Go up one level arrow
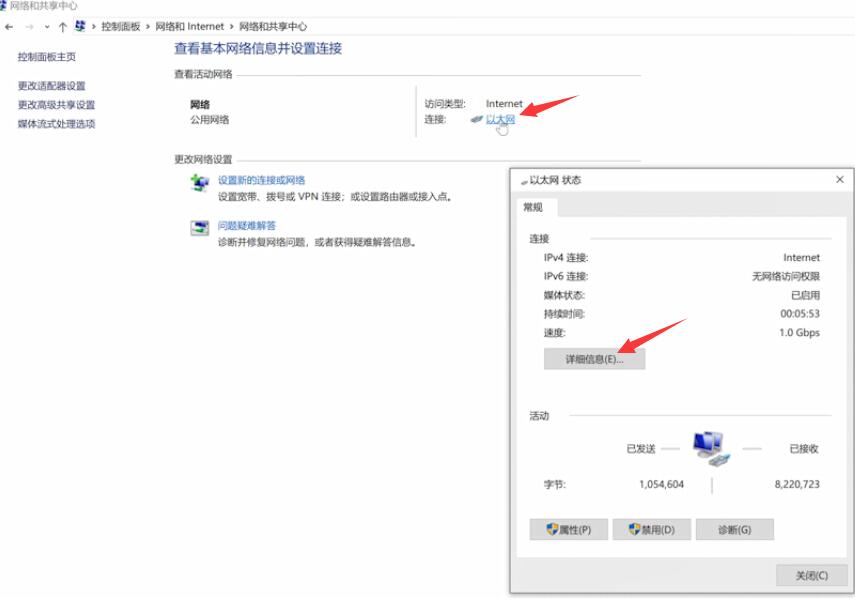This screenshot has height=598, width=855. pos(63,26)
